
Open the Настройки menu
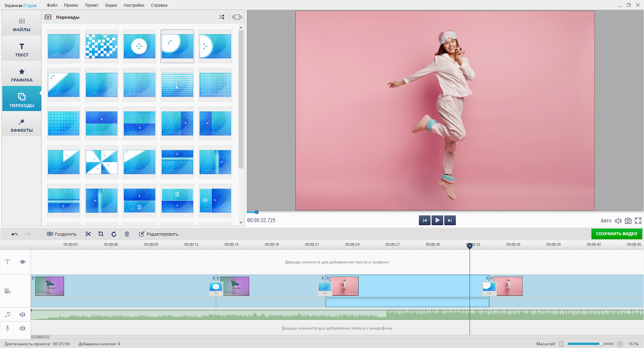[x=134, y=5]
